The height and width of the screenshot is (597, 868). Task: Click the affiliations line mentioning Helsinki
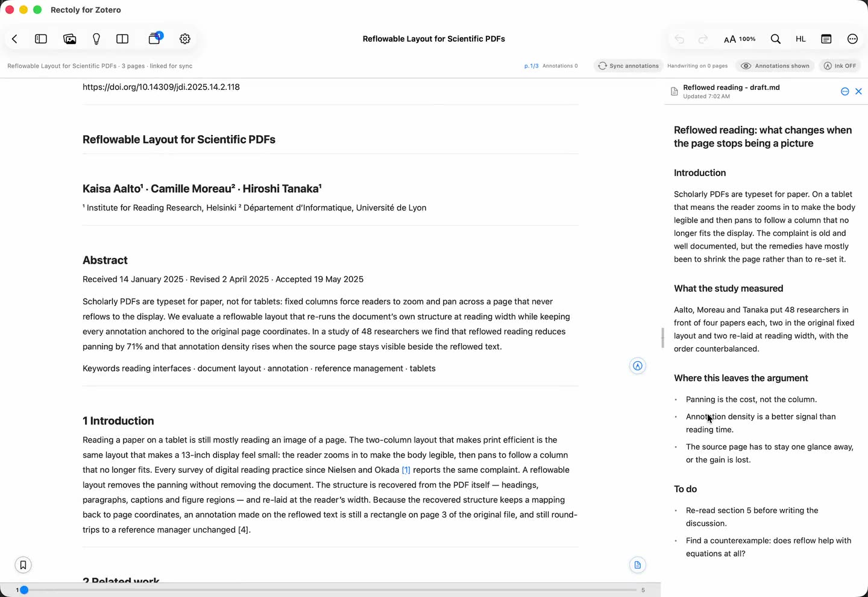pos(254,207)
